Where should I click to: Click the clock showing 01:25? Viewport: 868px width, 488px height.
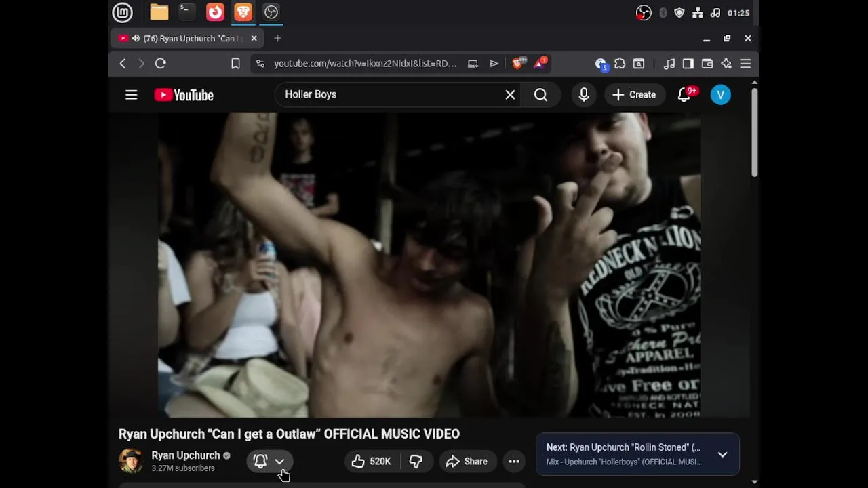click(738, 13)
